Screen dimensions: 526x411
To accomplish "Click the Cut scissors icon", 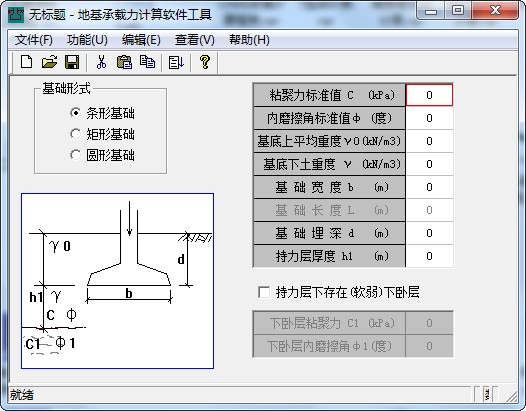I will point(101,62).
